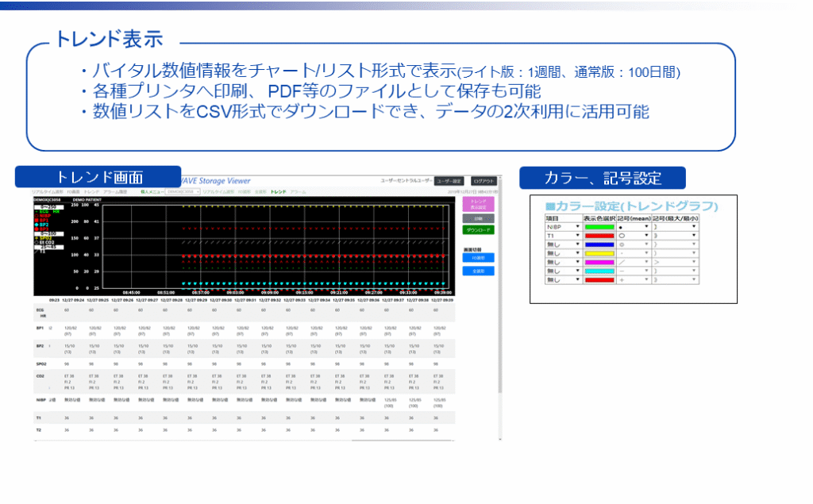Open the 個人メニュー patient ID dropdown
Image resolution: width=813 pixels, height=504 pixels.
182,192
